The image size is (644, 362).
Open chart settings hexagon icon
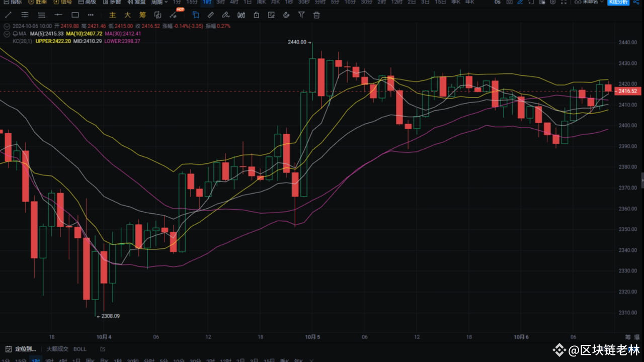(x=552, y=2)
